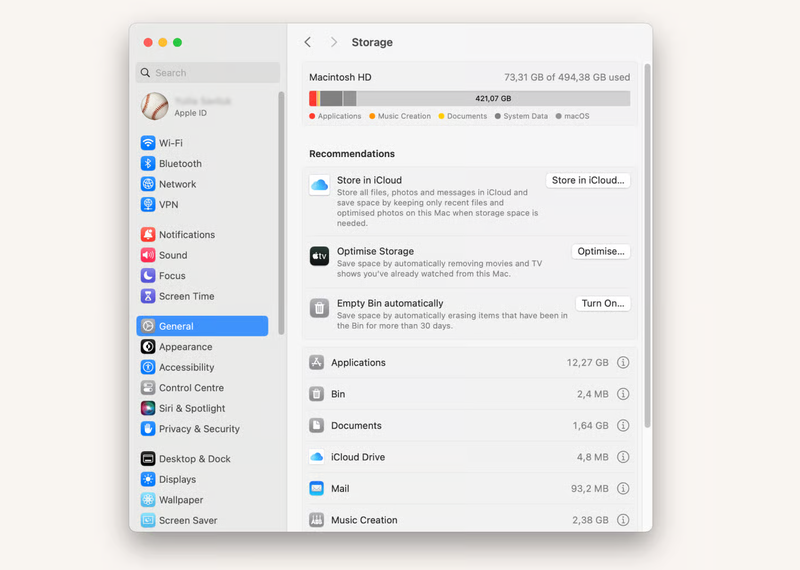This screenshot has width=800, height=570.
Task: Click '73,31 GB of 494,38 GB used' text
Action: click(x=567, y=77)
